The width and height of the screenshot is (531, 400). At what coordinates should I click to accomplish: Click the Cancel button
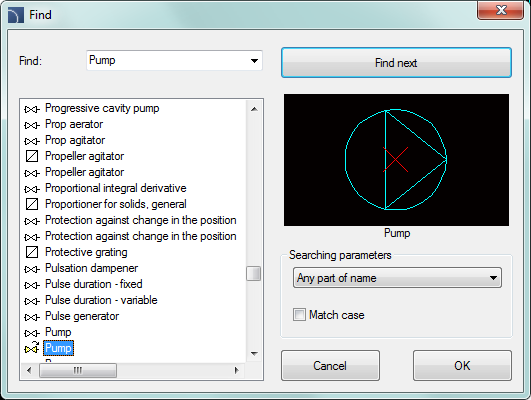(330, 365)
